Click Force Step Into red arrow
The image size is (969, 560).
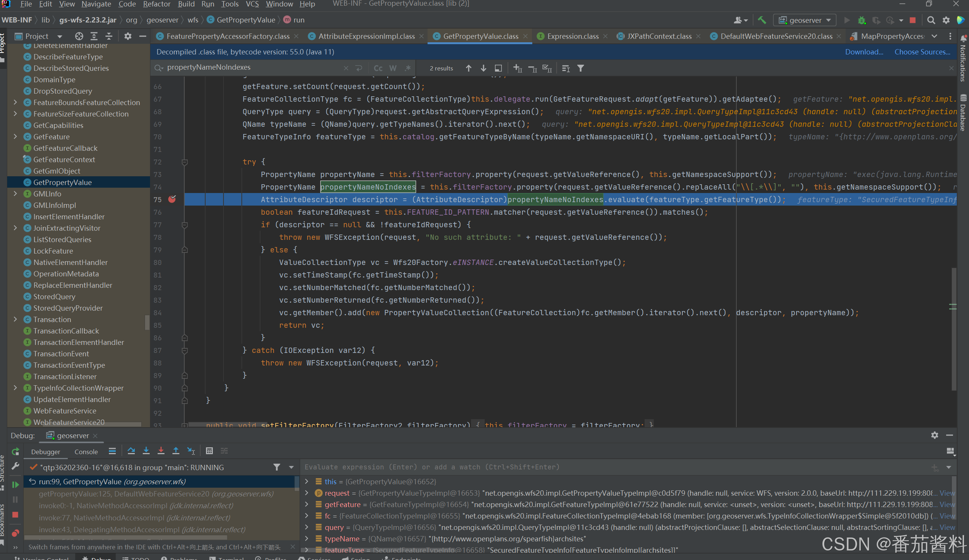[161, 451]
